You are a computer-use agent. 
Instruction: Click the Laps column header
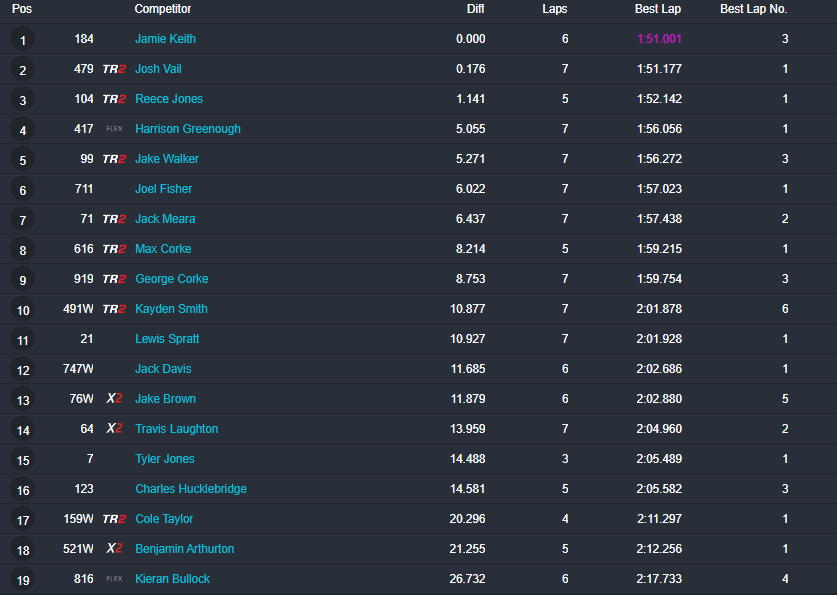point(555,9)
